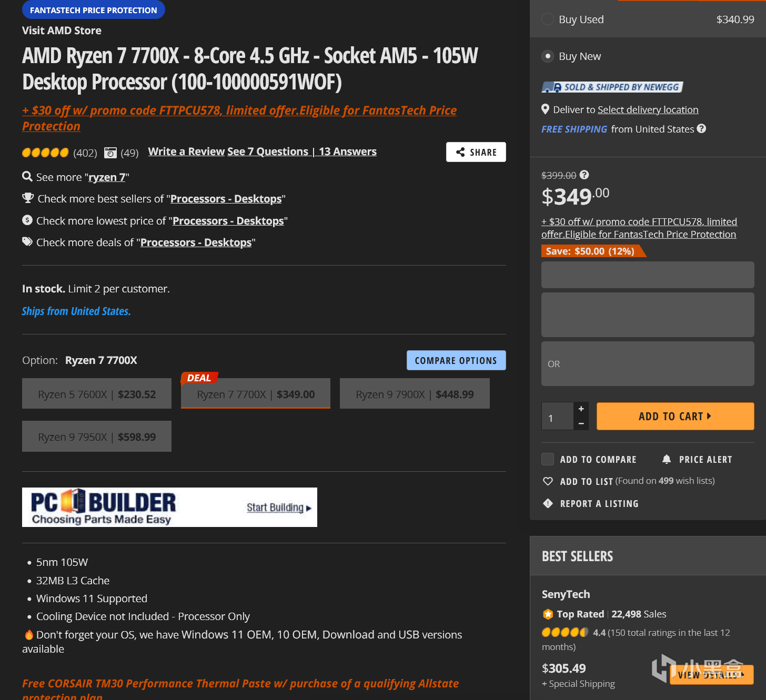766x700 pixels.
Task: Click the delivery location pin icon
Action: 546,109
